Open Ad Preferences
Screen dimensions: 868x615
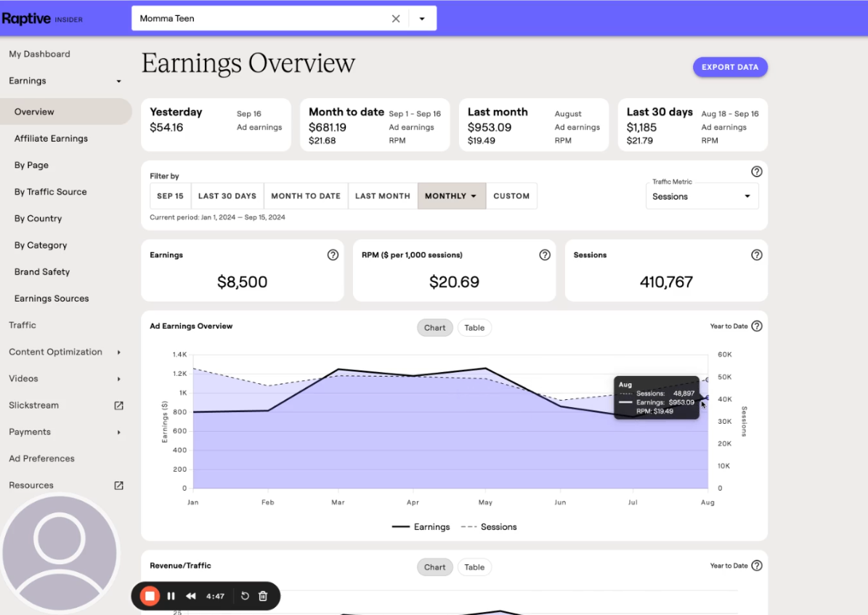(41, 459)
